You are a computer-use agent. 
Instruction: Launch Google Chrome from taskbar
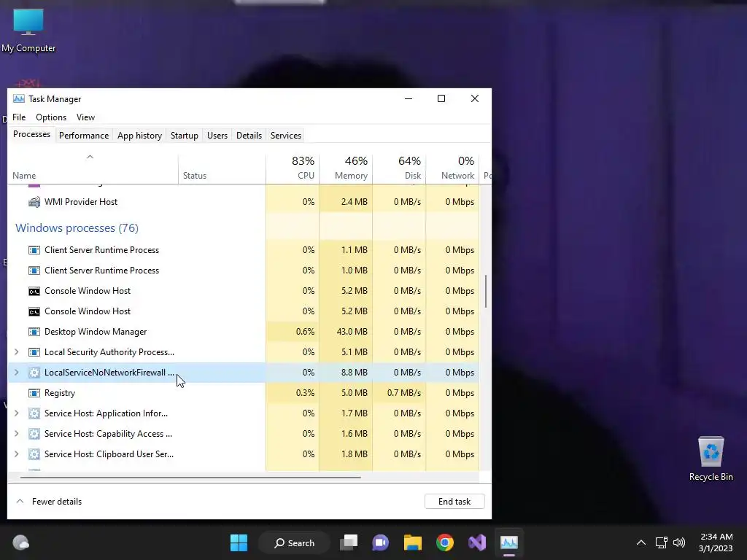point(445,542)
